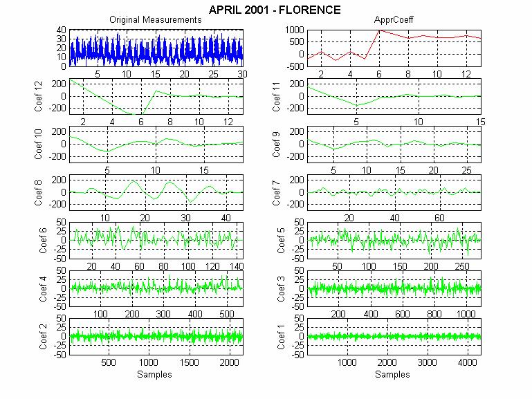The width and height of the screenshot is (532, 399).
Task: Click the 'ApprCoeff' subplot title
Action: [x=394, y=19]
